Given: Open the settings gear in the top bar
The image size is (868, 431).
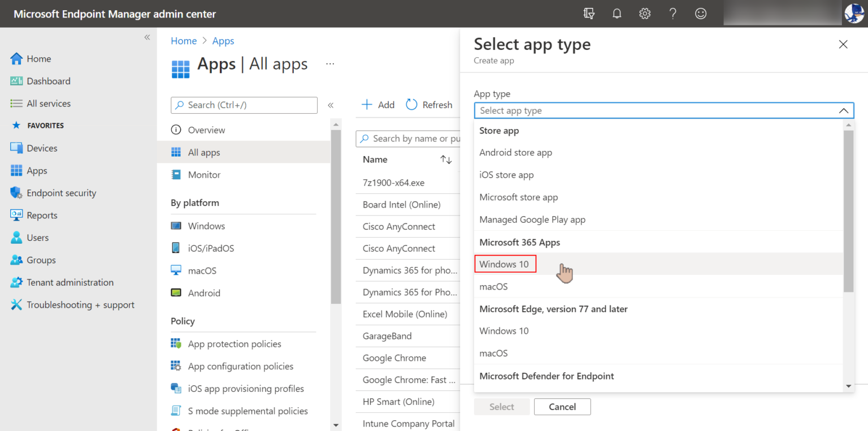Looking at the screenshot, I should click(644, 13).
